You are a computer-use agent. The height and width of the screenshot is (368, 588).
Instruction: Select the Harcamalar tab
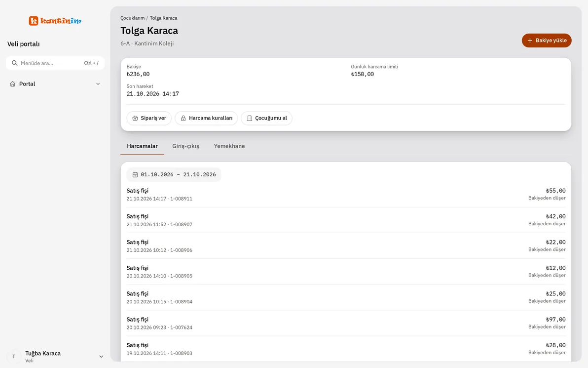coord(142,146)
